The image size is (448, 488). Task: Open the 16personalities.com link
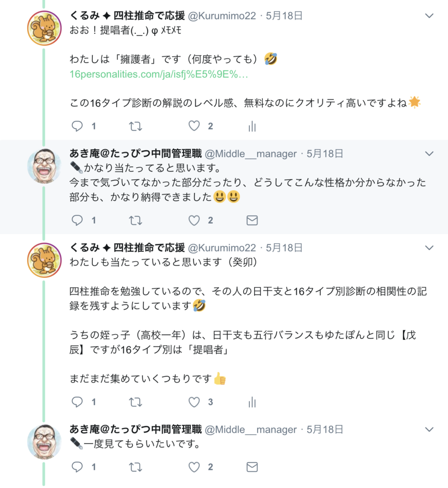click(159, 75)
